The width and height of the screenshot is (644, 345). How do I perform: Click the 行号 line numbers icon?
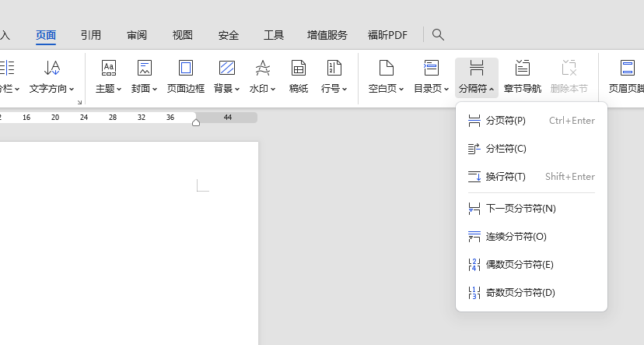coord(334,68)
